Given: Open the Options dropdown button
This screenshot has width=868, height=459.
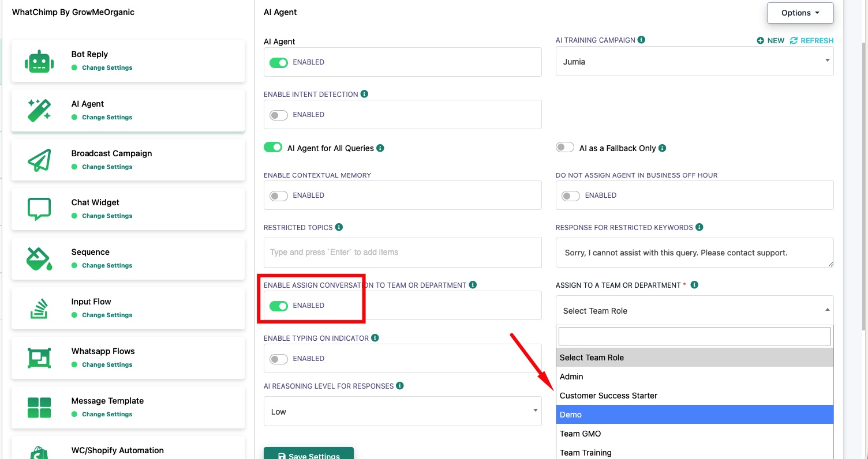Looking at the screenshot, I should click(800, 13).
